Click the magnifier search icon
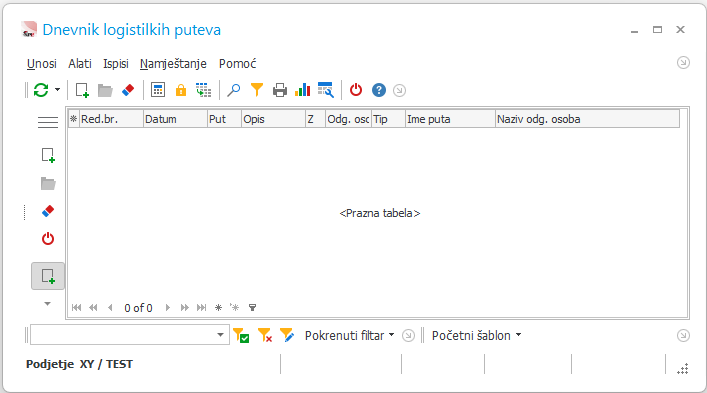707x393 pixels. [234, 90]
